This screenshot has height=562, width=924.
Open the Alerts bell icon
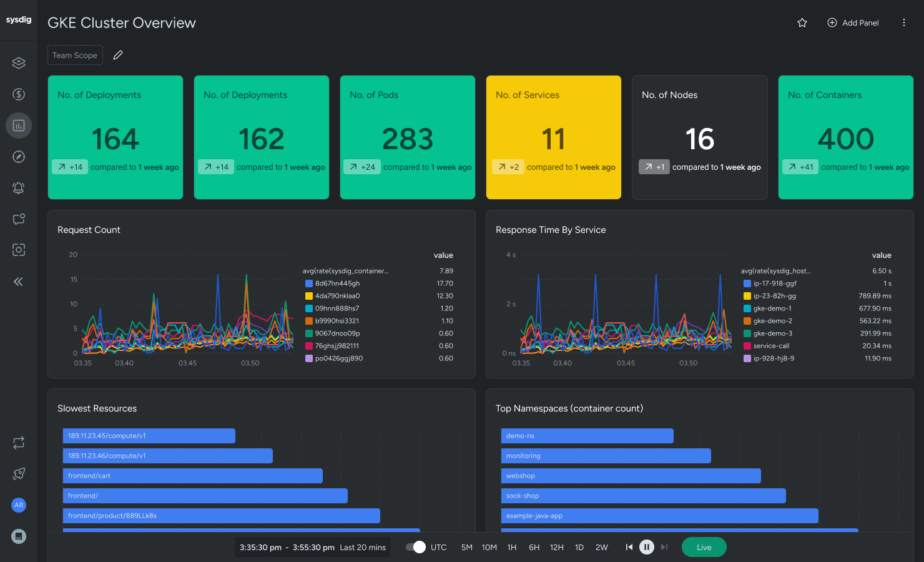(x=18, y=188)
